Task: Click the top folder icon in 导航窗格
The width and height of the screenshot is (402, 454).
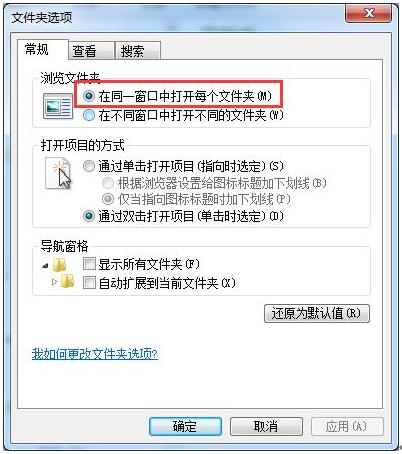Action: coord(60,265)
